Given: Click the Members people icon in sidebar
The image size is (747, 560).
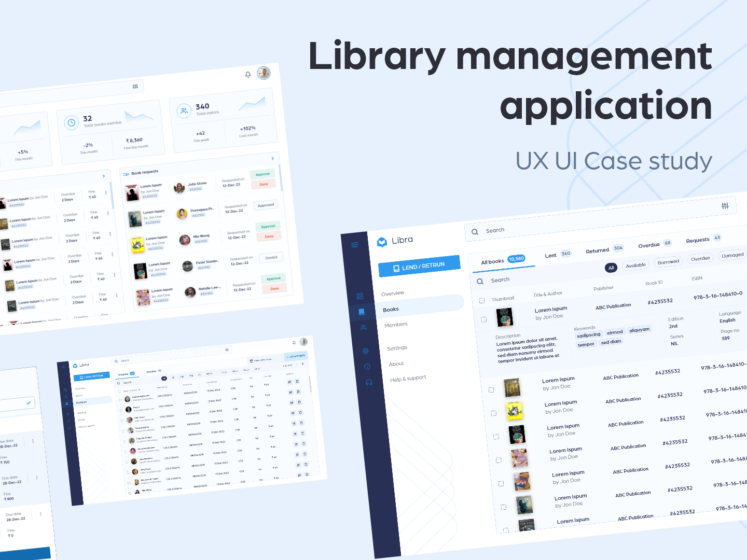Looking at the screenshot, I should 363,327.
